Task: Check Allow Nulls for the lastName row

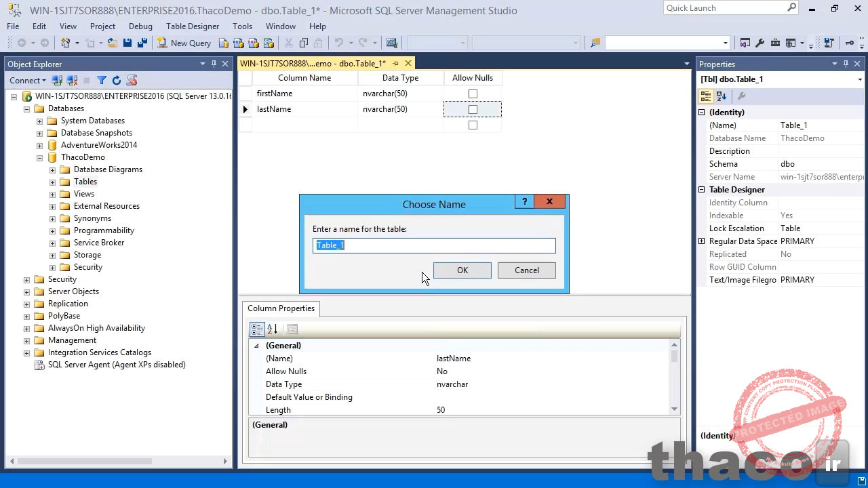Action: pos(473,109)
